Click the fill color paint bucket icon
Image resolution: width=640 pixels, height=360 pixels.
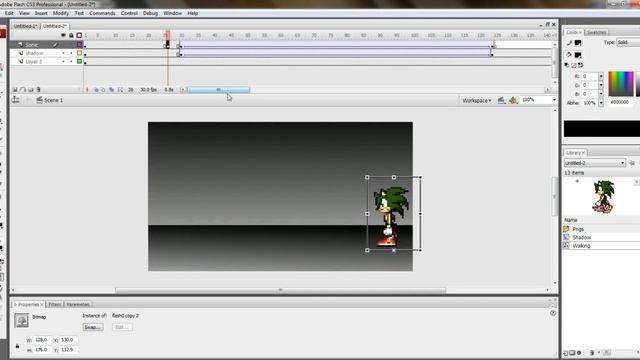[569, 55]
